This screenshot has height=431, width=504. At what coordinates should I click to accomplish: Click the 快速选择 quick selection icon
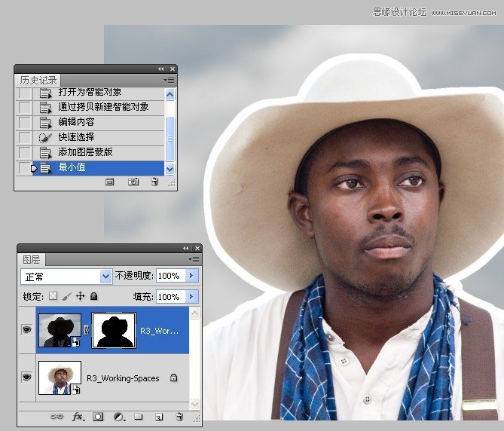pos(45,137)
